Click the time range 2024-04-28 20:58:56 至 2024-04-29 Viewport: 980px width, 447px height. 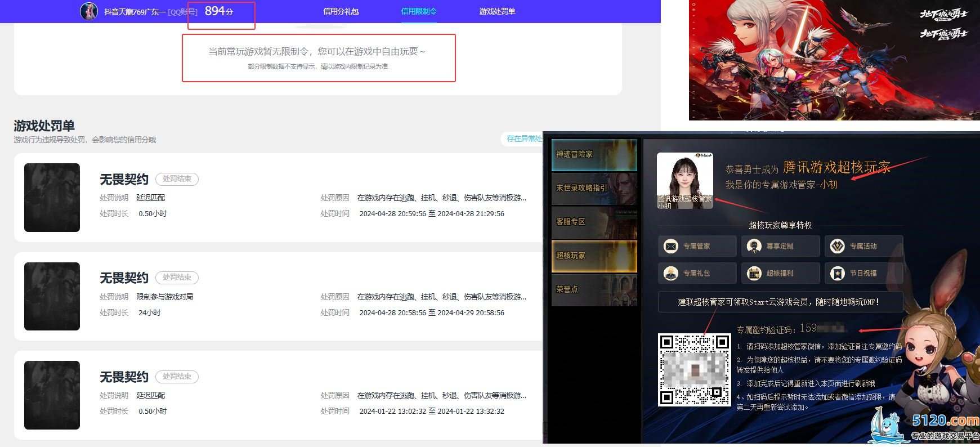coord(432,312)
